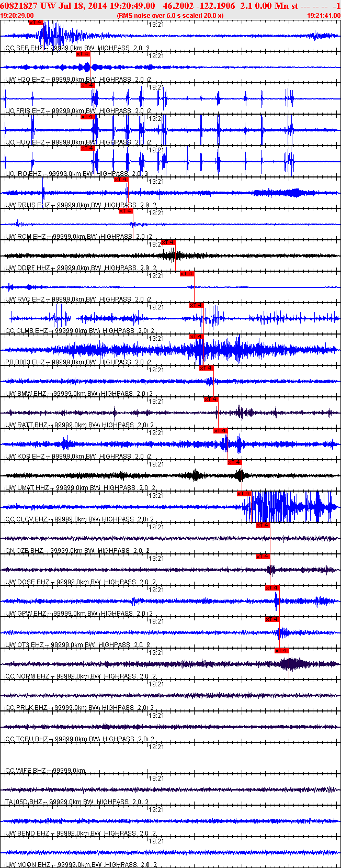Viewport: 341px width, 868px height.
Task: Click the red pick marker on UO IRO trace
Action: pyautogui.click(x=87, y=148)
